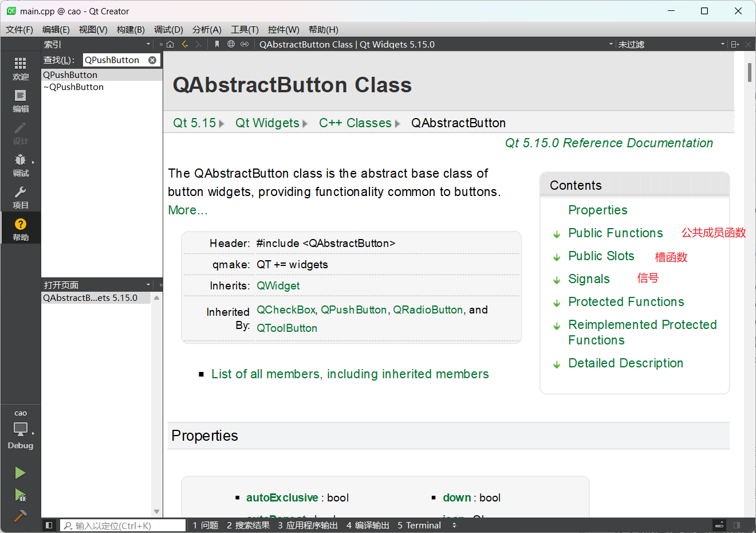Add a bookmark for this help page
Screen dimensions: 756x533
tap(217, 44)
